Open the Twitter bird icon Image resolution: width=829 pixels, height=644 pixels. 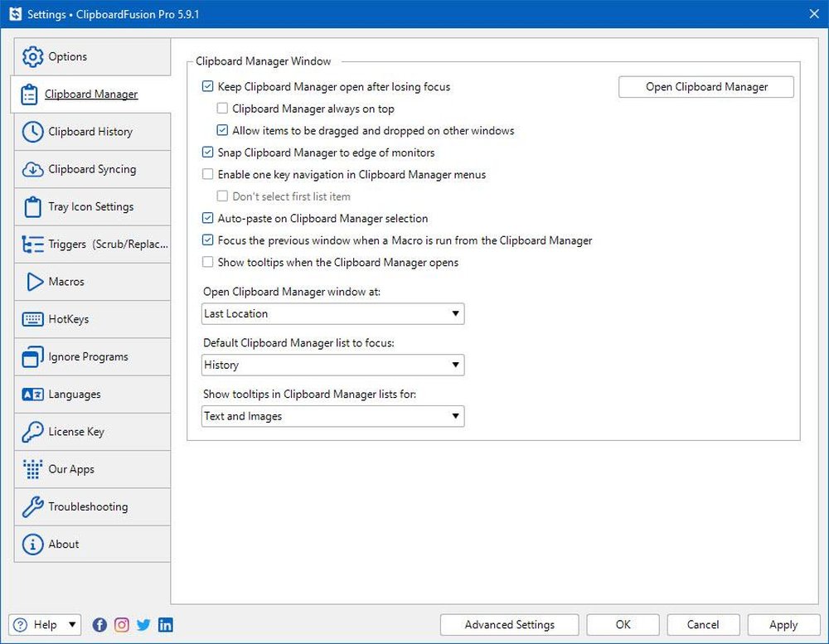click(143, 625)
